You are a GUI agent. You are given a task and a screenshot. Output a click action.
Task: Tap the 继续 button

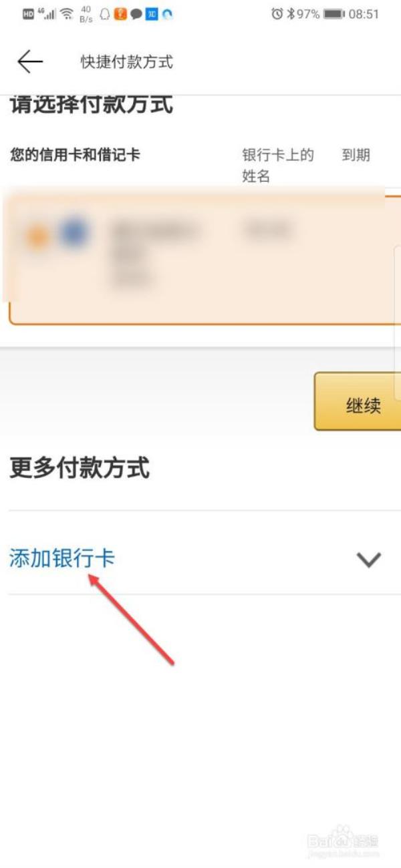(x=358, y=401)
